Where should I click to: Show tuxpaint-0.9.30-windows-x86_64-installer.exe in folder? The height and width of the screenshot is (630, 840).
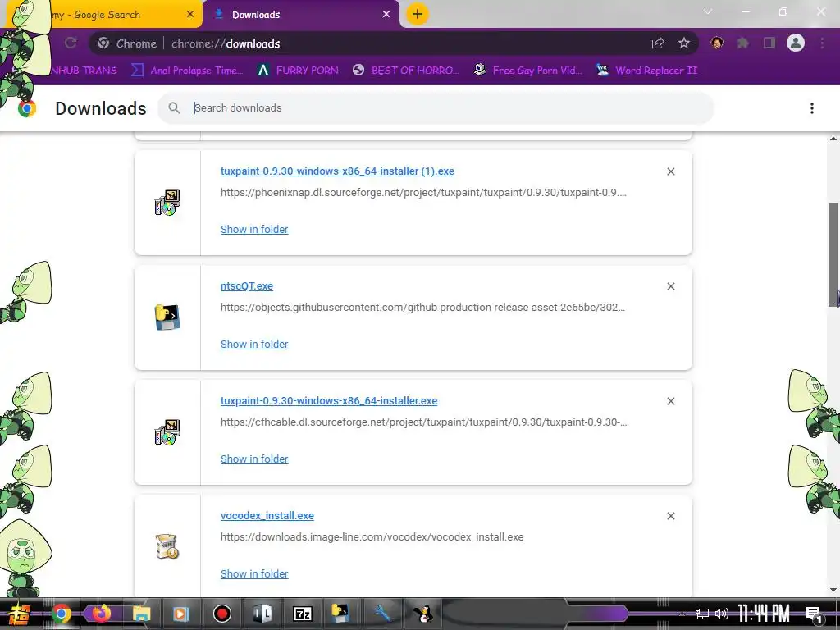(254, 459)
